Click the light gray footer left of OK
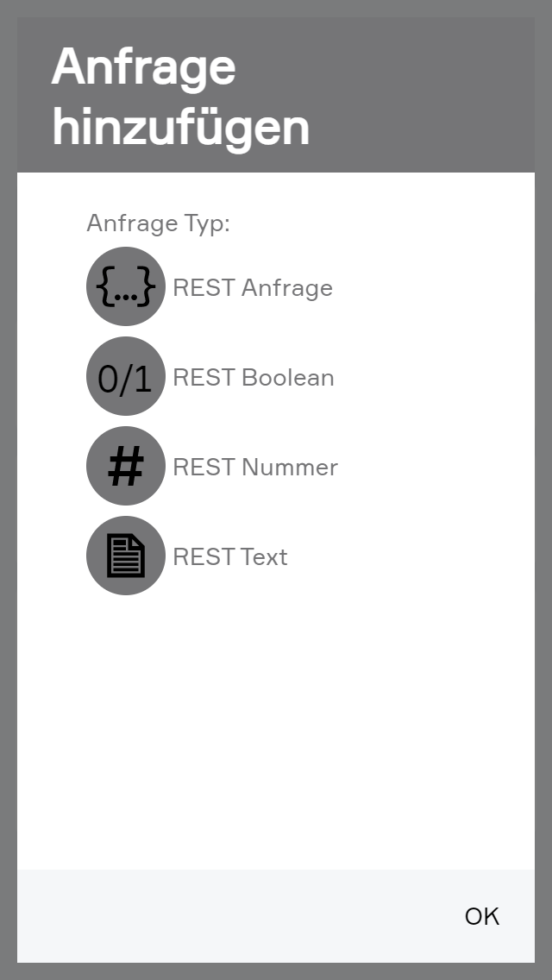Viewport: 552px width, 980px height. [x=224, y=916]
